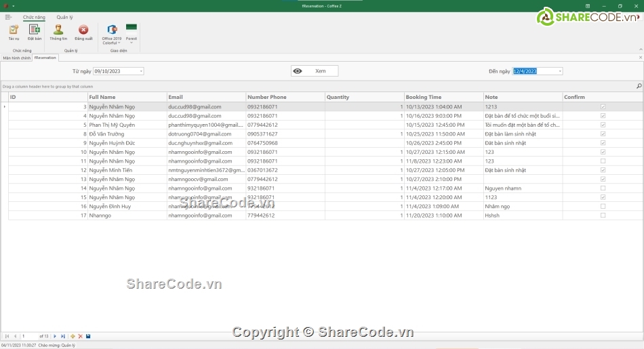Delete record with red X icon
The image size is (644, 349).
pyautogui.click(x=80, y=336)
